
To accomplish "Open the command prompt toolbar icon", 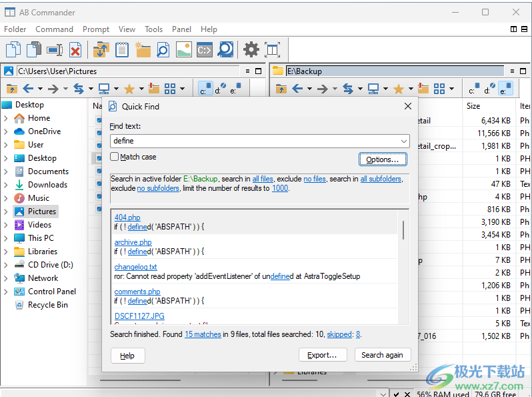I will tap(205, 50).
